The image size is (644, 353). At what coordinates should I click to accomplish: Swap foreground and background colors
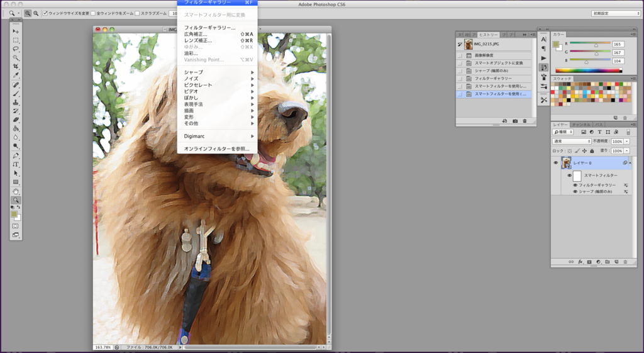tap(18, 208)
